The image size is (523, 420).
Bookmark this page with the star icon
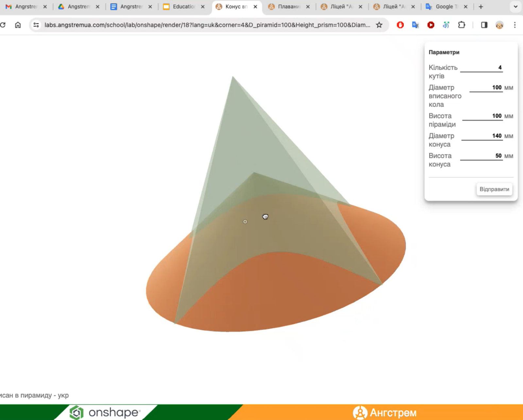pyautogui.click(x=379, y=25)
